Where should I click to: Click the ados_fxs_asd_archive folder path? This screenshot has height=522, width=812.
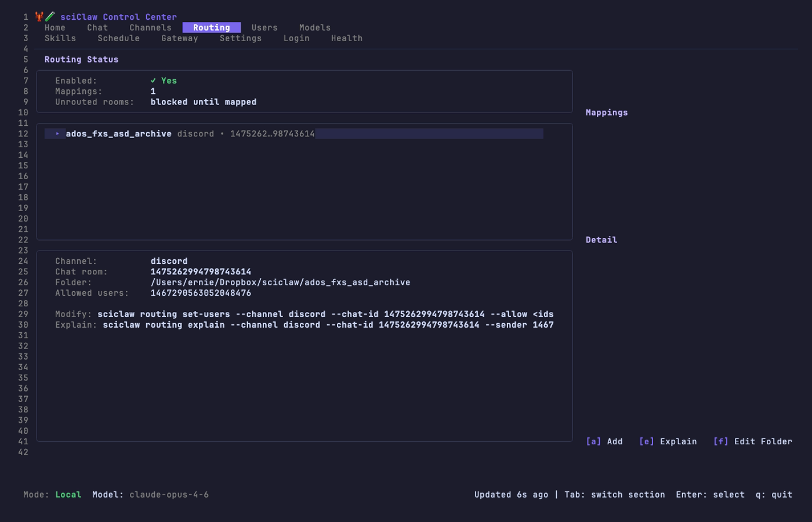(280, 282)
